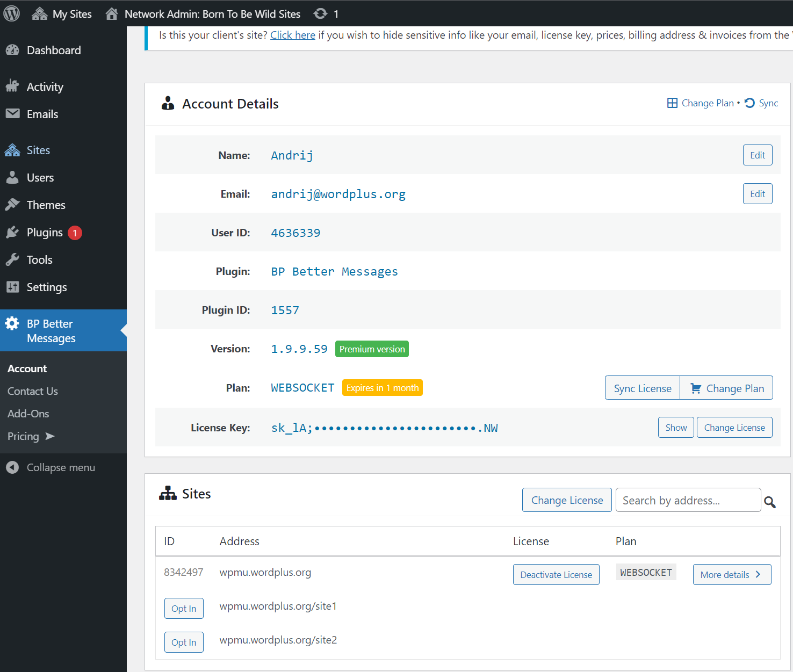Screen dimensions: 793x672
Task: Click the Dashboard gauge icon
Action: [12, 50]
